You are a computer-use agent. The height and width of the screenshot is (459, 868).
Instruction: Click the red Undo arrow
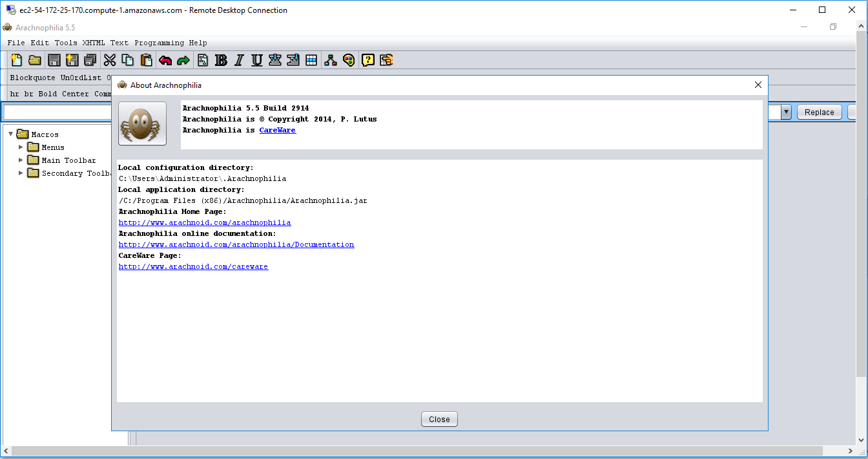point(165,60)
